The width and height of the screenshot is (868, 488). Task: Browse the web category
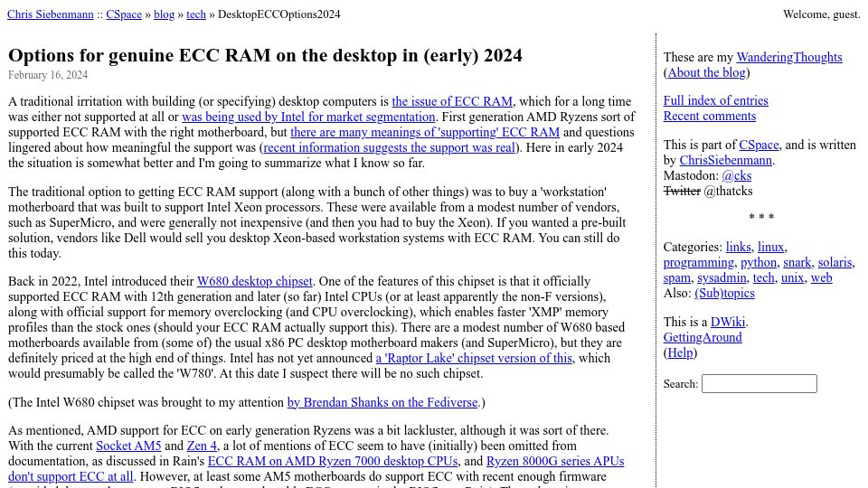[x=822, y=277]
